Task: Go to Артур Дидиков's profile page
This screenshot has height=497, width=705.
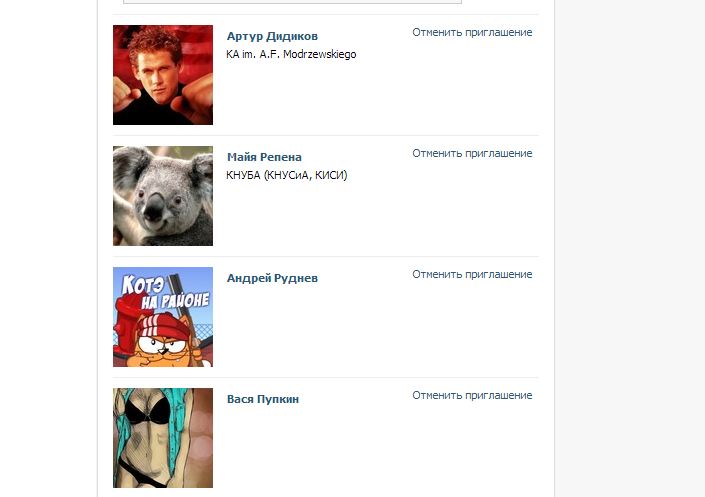Action: (x=272, y=36)
